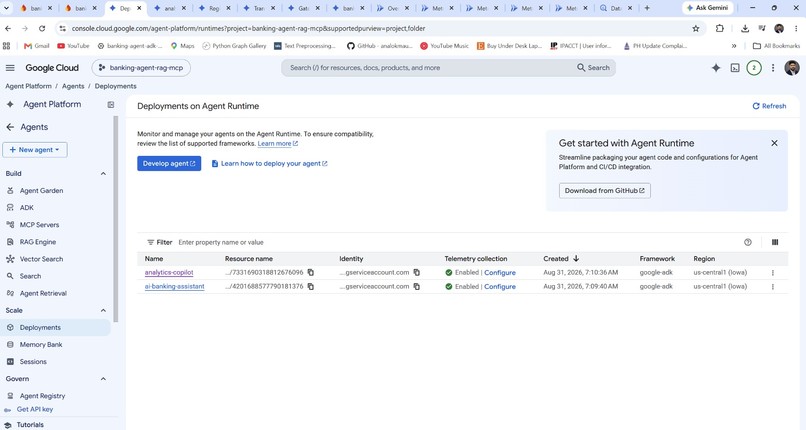Open analytics-copilot deployment
Image resolution: width=806 pixels, height=430 pixels.
pos(169,272)
